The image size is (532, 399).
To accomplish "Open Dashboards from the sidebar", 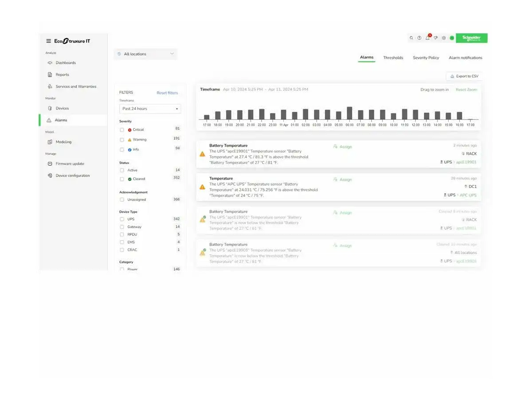I will pyautogui.click(x=65, y=63).
